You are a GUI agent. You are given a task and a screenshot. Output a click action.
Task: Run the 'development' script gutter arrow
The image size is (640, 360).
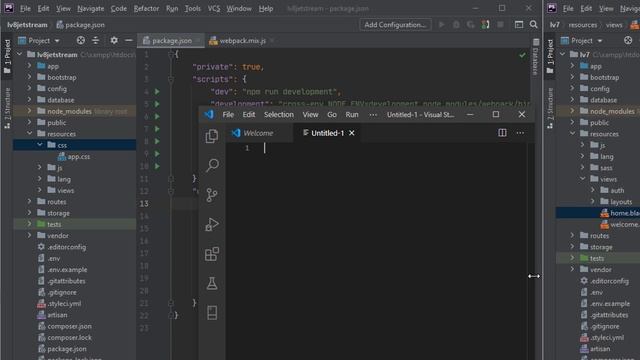(x=157, y=104)
